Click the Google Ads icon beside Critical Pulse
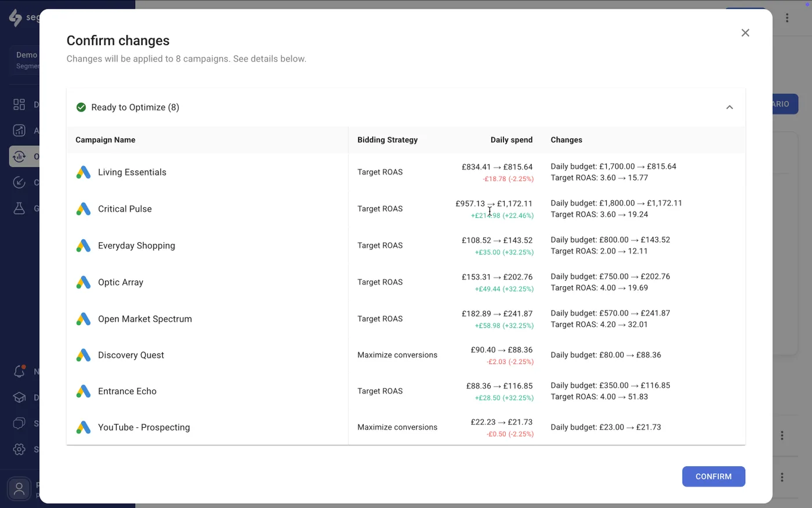812x508 pixels. pos(83,208)
